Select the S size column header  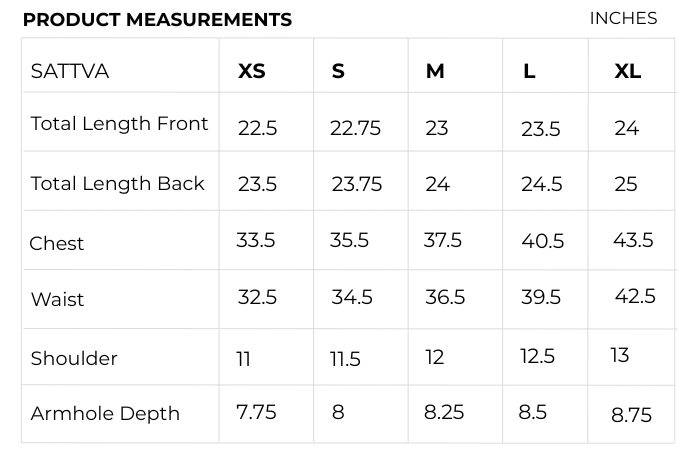[338, 71]
